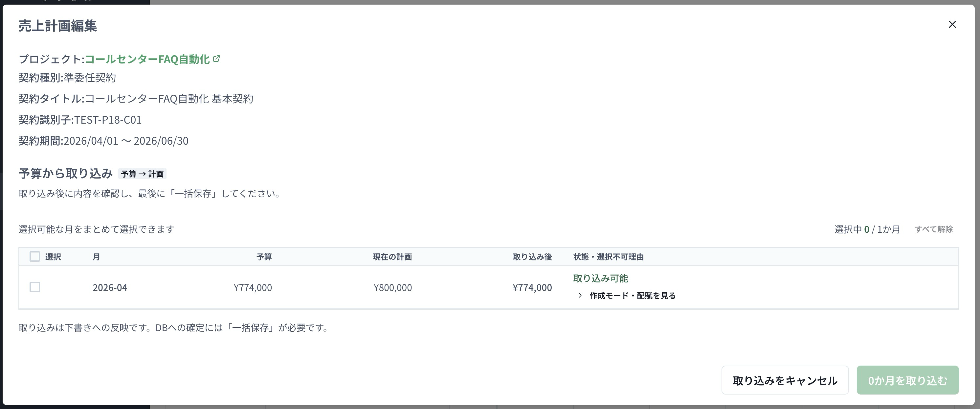Click the 予算 → 計画 badge
The image size is (980, 409).
142,174
